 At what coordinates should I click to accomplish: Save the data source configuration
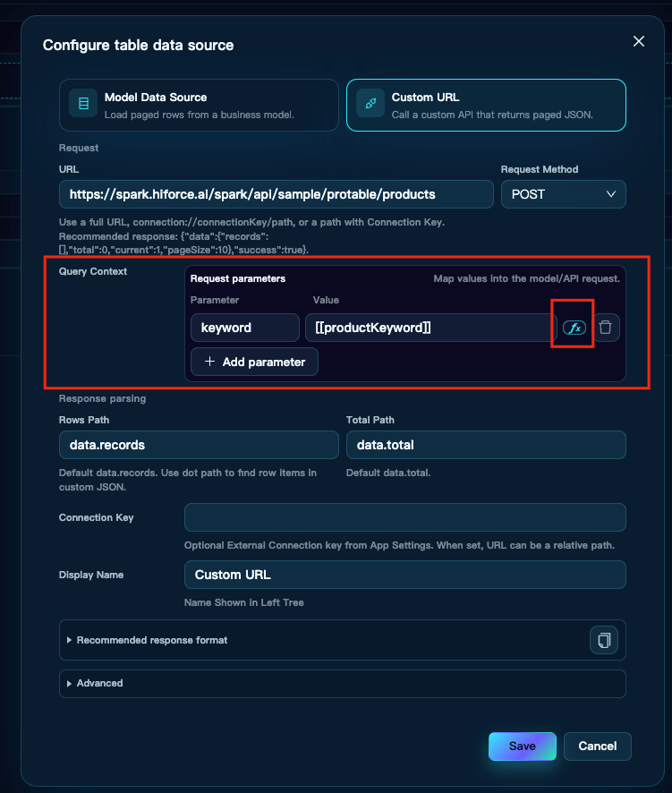pos(523,746)
